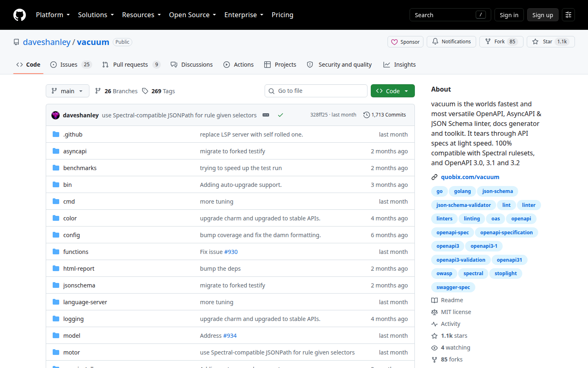Click the swagger-spec topic tag
This screenshot has width=588, height=368.
453,287
